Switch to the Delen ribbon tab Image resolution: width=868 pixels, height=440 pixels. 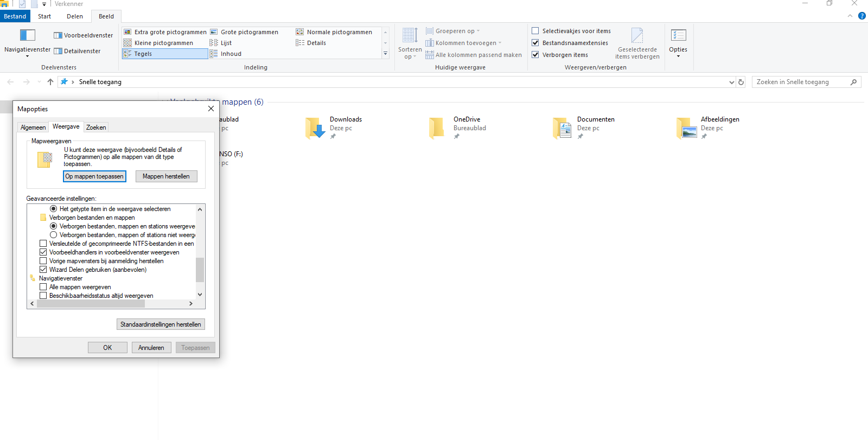pos(75,16)
